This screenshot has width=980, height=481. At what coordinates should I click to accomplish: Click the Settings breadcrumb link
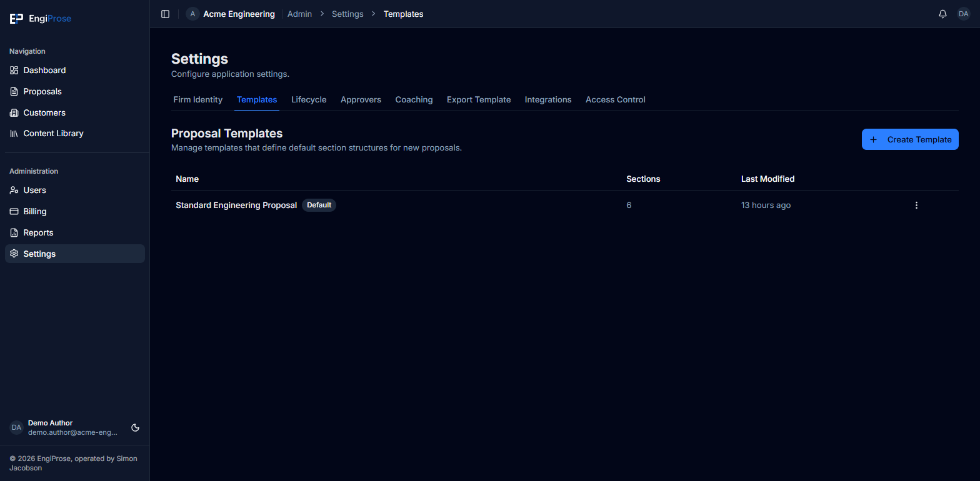click(347, 14)
